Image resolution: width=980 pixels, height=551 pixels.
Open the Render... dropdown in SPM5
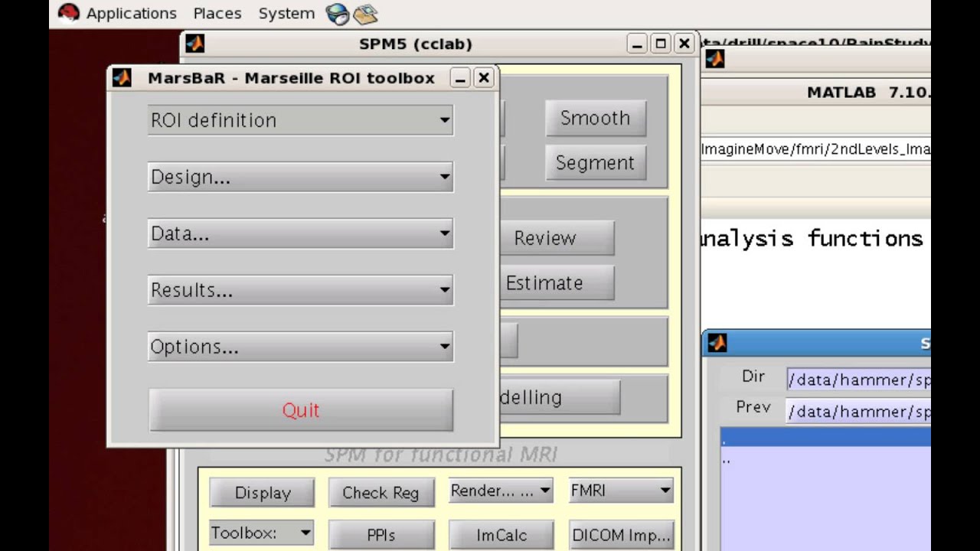click(501, 491)
